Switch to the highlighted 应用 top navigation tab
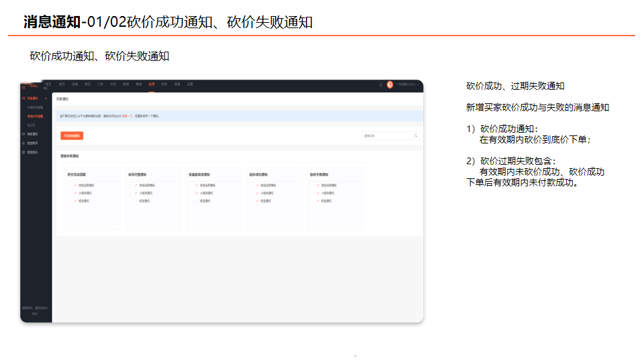 click(x=152, y=84)
